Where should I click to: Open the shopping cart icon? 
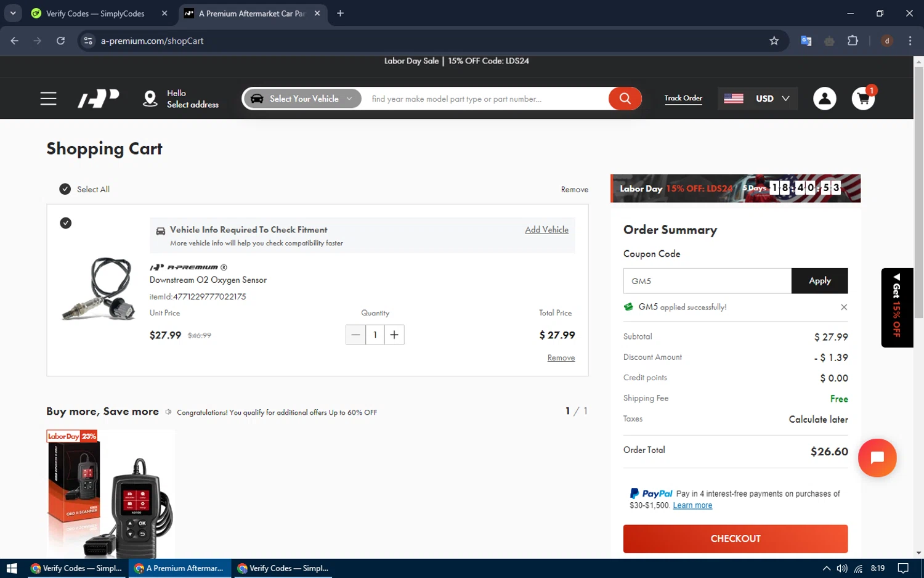863,99
